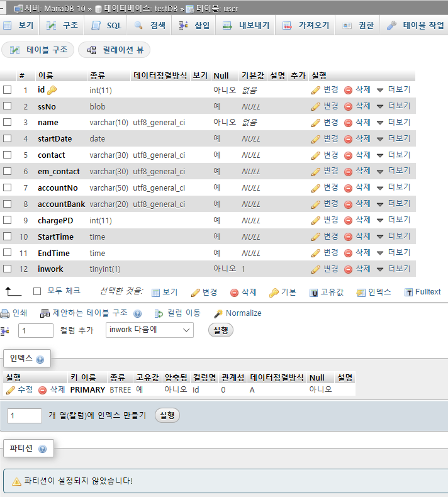The height and width of the screenshot is (497, 448).
Task: Click the help icon beside 파티션 heading
Action: (x=42, y=449)
